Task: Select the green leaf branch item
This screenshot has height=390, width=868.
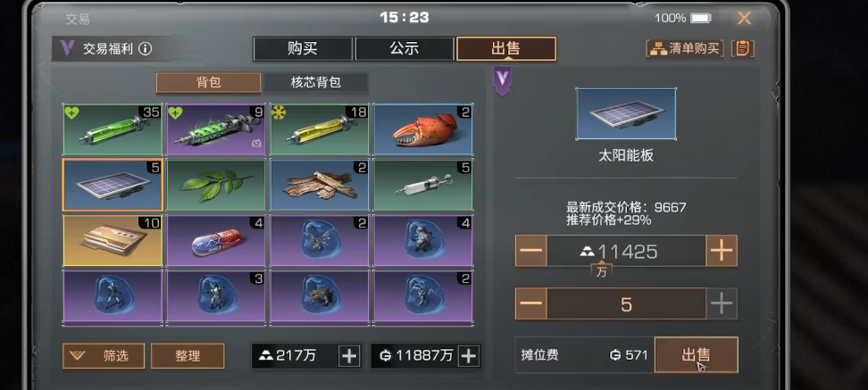Action: coord(216,185)
